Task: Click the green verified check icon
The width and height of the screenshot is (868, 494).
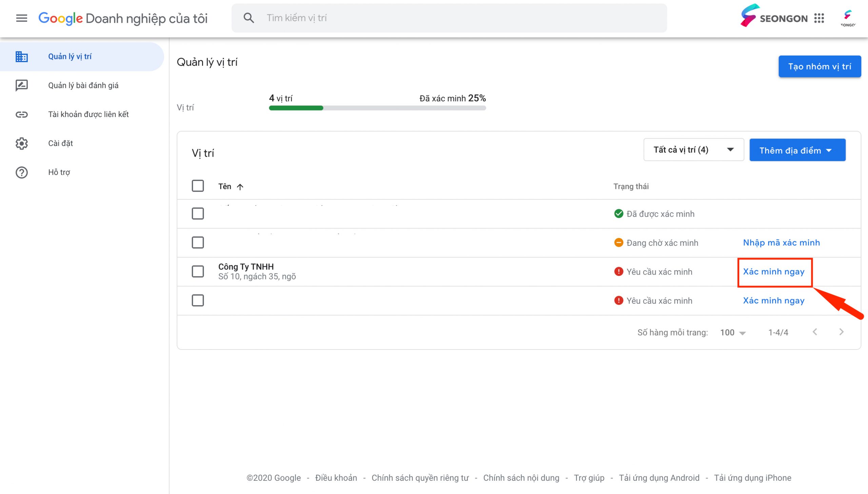Action: tap(619, 214)
